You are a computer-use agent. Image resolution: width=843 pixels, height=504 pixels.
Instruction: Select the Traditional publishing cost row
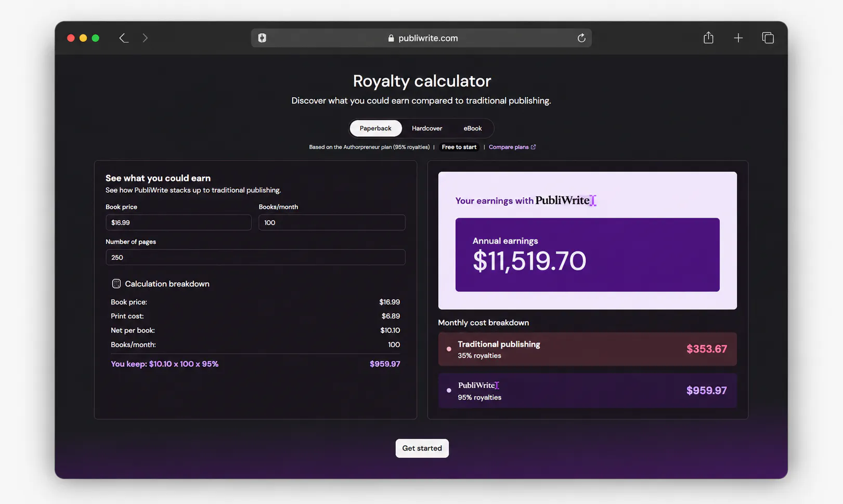[587, 349]
